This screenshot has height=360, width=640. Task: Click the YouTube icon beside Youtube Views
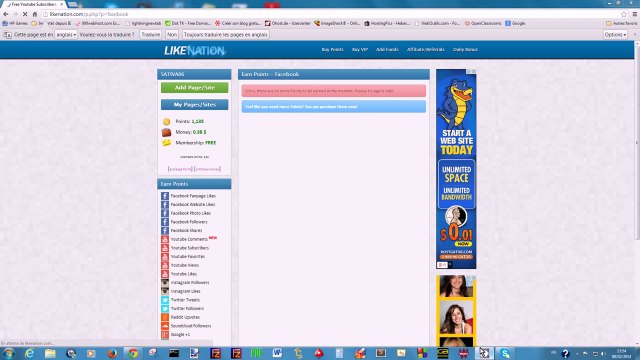[x=164, y=265]
